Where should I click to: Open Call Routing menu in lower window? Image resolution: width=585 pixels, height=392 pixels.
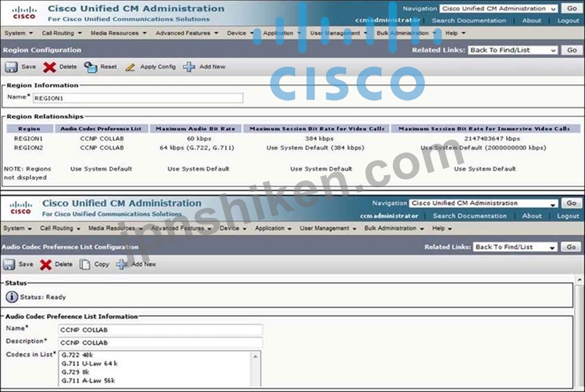point(60,228)
